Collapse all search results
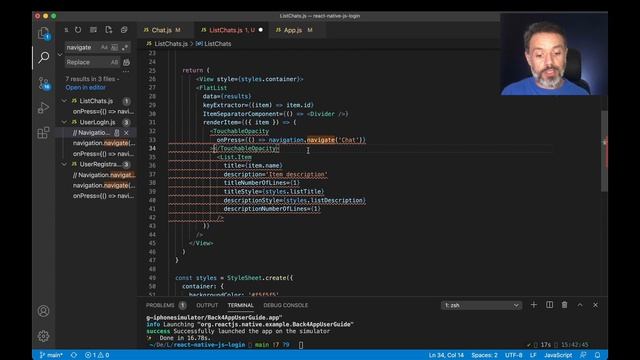 point(124,30)
